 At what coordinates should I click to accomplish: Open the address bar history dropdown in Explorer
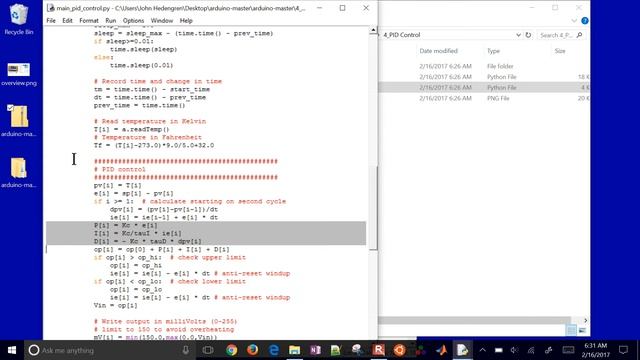pyautogui.click(x=518, y=35)
